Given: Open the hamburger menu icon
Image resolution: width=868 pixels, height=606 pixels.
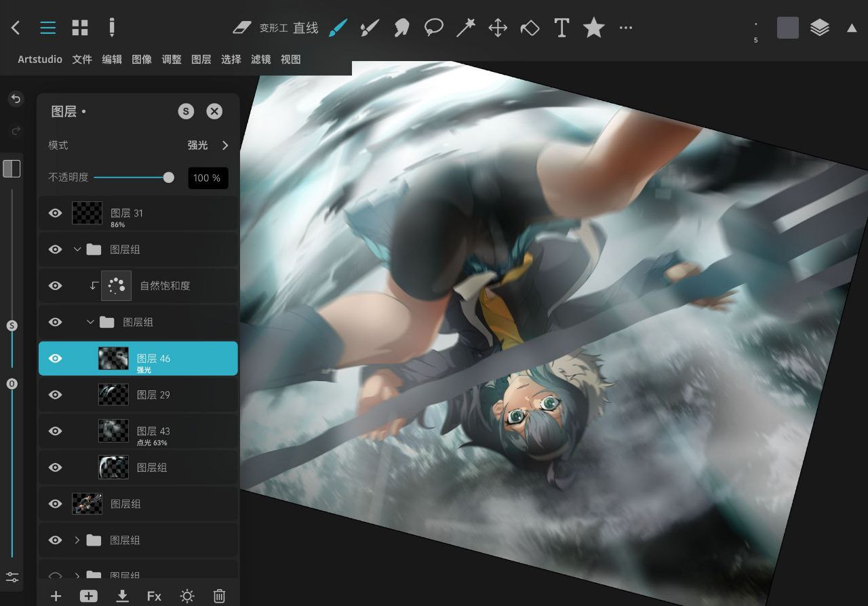Looking at the screenshot, I should pos(47,28).
